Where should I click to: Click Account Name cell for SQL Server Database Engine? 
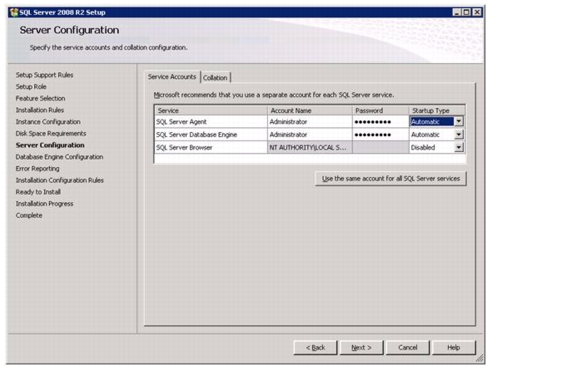[x=310, y=135]
